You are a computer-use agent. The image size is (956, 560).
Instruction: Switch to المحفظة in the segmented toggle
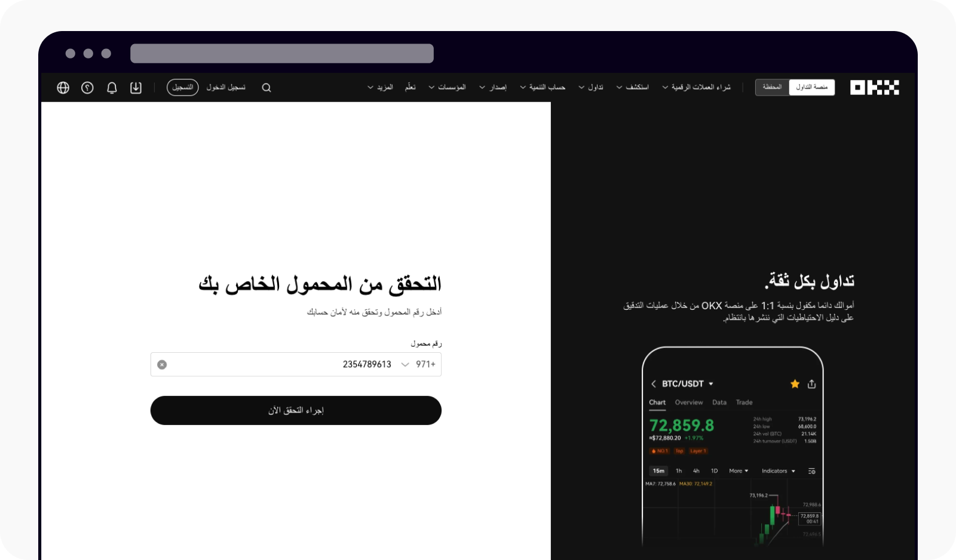pyautogui.click(x=772, y=87)
